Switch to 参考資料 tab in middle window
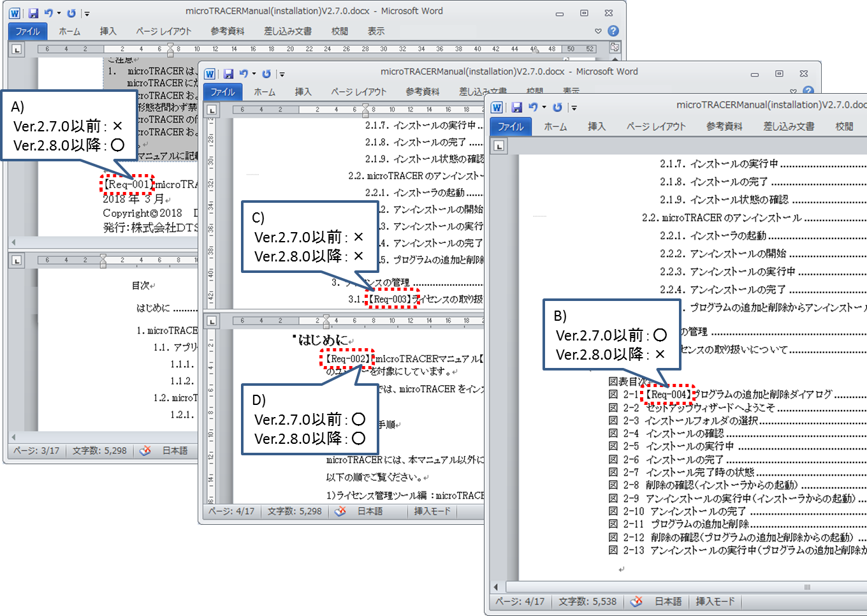This screenshot has width=867, height=616. 423,92
